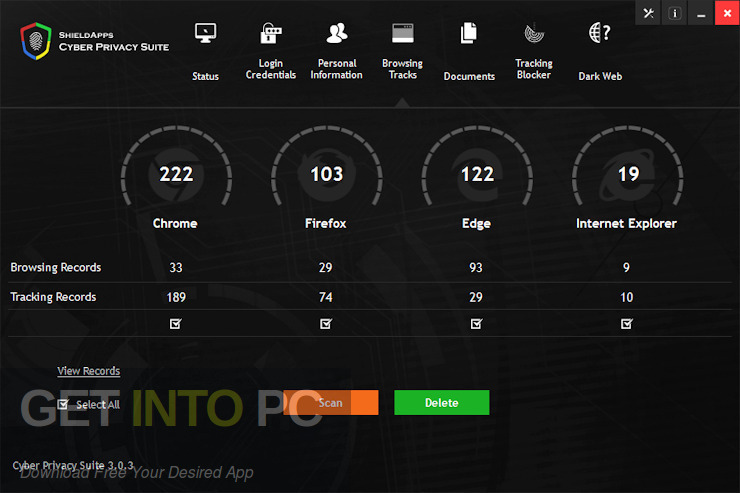Click the Chrome gauge showing 222
Screen dimensions: 740x493
pyautogui.click(x=176, y=167)
